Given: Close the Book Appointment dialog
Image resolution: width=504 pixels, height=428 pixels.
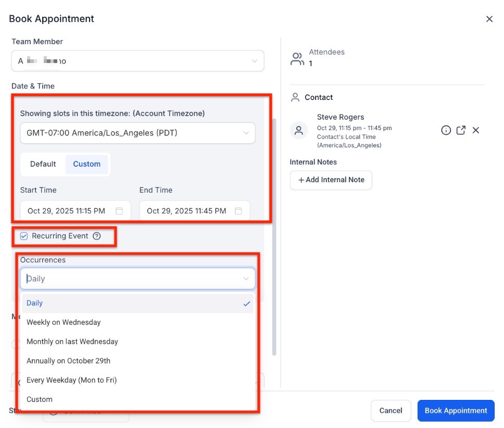Looking at the screenshot, I should tap(489, 19).
